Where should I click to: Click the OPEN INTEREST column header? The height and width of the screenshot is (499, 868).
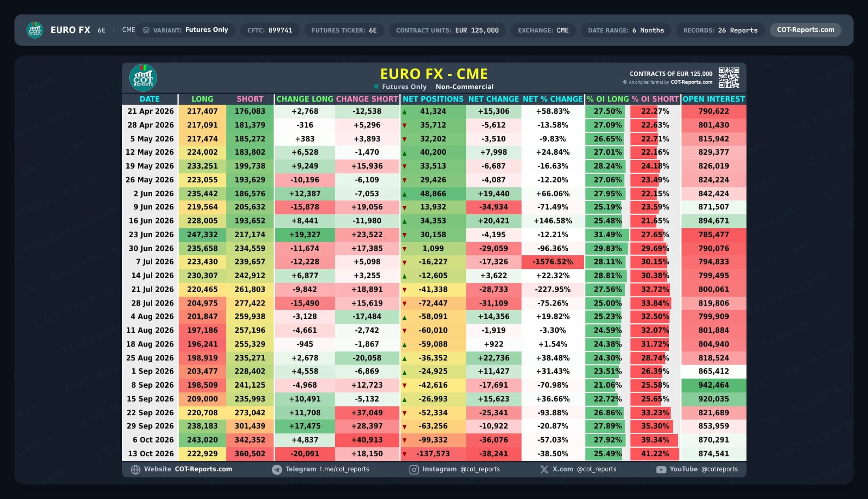[x=714, y=99]
